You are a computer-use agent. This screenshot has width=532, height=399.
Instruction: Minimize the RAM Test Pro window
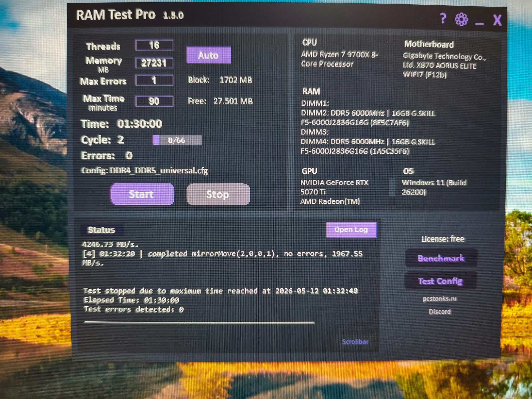pyautogui.click(x=479, y=24)
